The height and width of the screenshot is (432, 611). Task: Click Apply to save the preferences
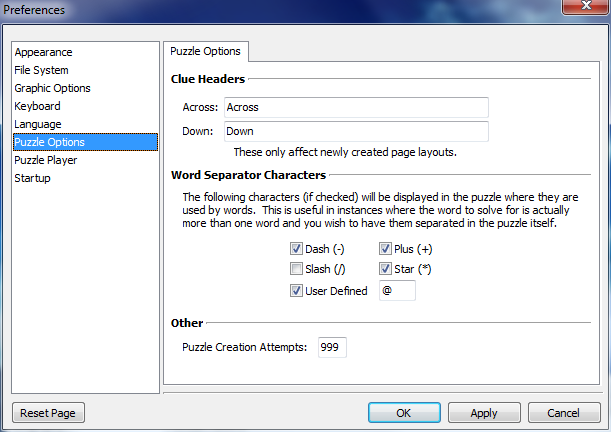click(x=484, y=413)
